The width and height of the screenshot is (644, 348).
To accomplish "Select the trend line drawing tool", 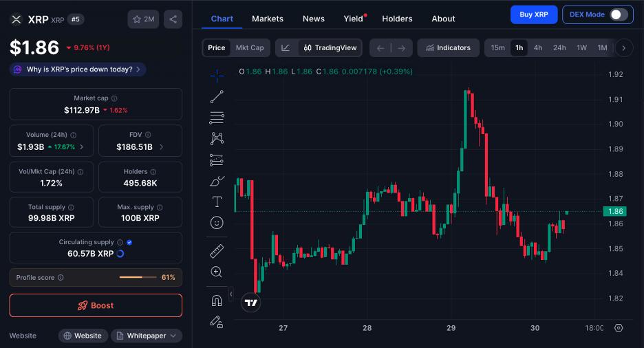I will 217,96.
